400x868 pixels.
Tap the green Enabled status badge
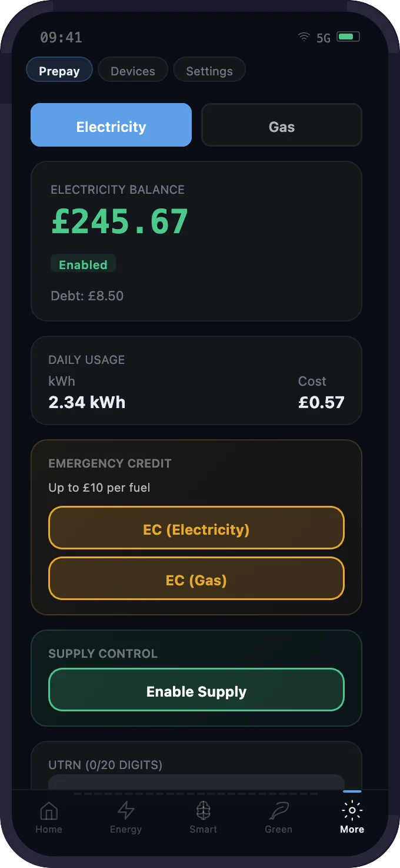83,264
